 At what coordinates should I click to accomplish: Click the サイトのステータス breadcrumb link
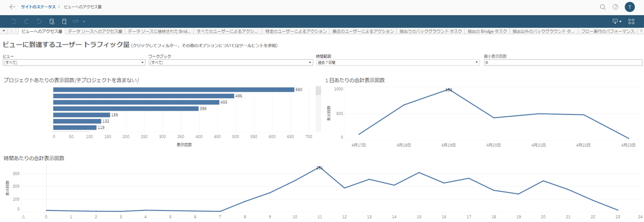pos(38,7)
